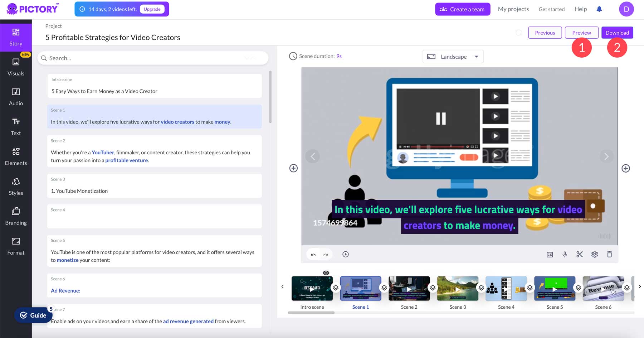Open the Styles panel

(16, 187)
